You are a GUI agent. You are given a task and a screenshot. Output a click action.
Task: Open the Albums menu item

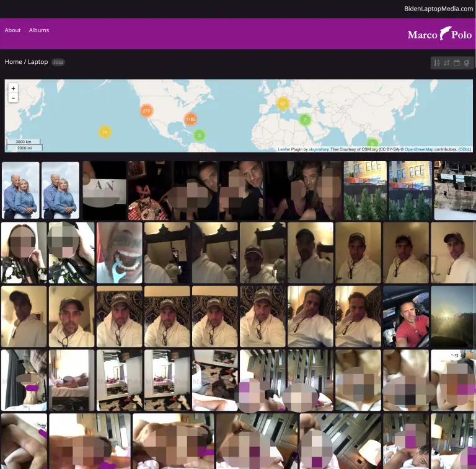coord(39,30)
